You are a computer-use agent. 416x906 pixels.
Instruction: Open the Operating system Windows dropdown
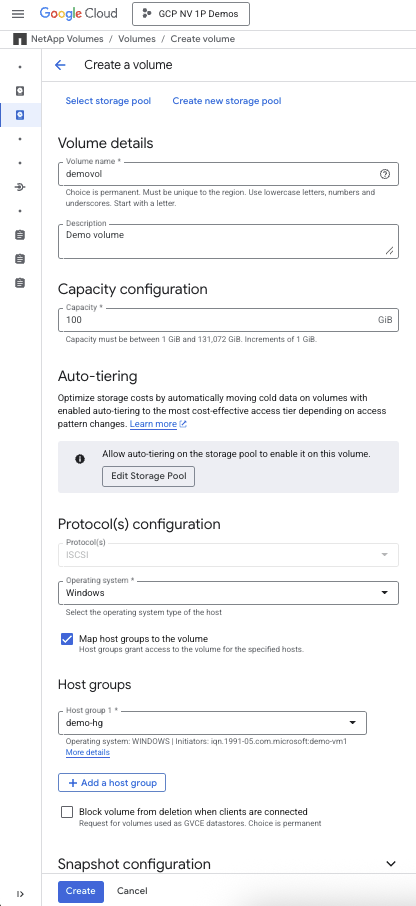pyautogui.click(x=228, y=593)
